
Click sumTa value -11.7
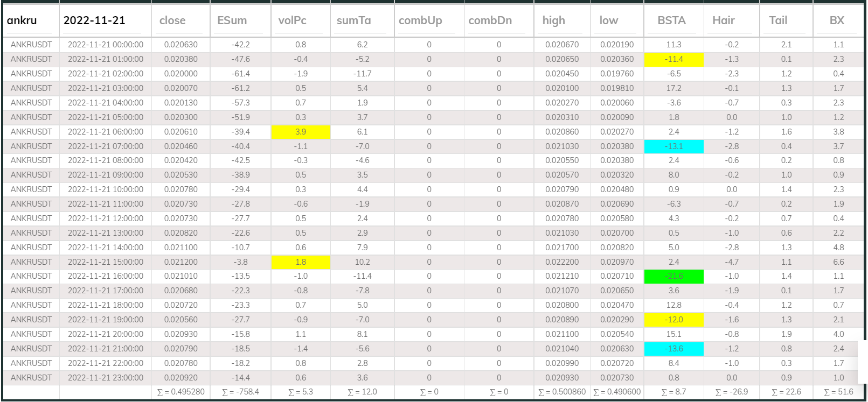[362, 74]
